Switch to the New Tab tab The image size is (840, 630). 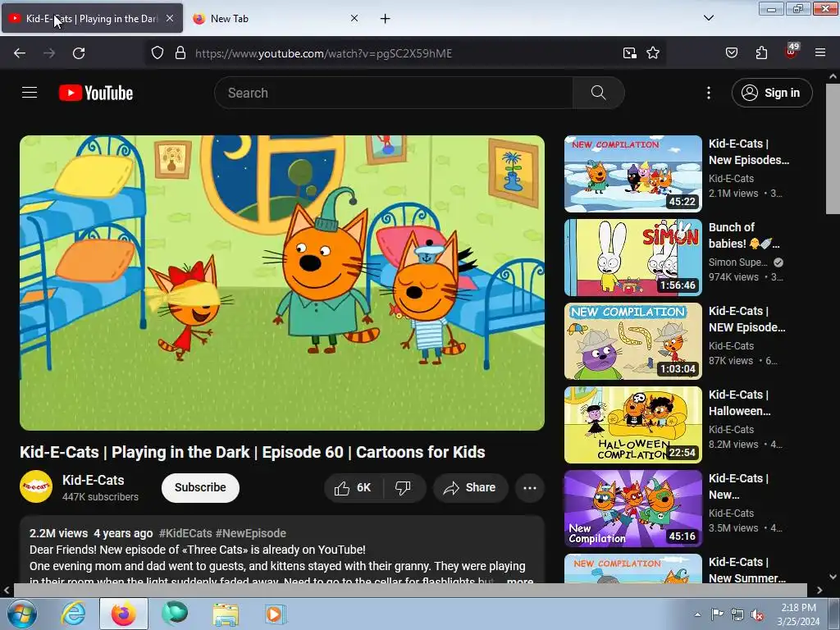pos(274,19)
